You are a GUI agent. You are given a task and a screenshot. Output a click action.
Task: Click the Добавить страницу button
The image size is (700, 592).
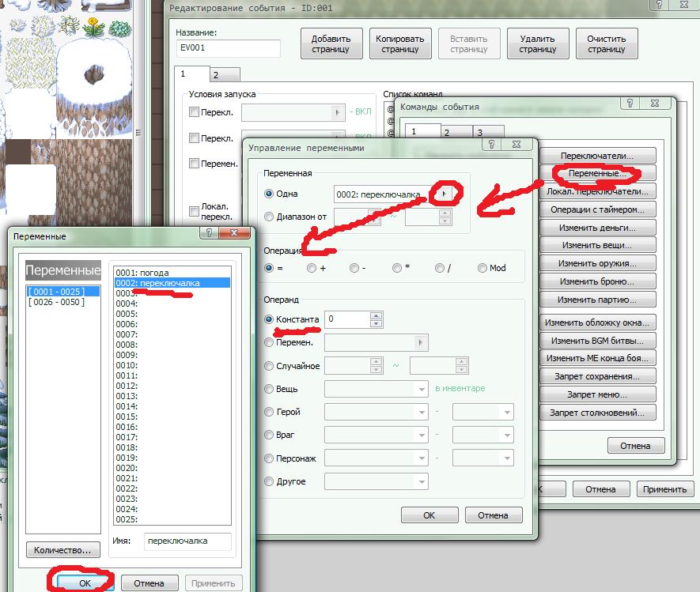[x=331, y=43]
